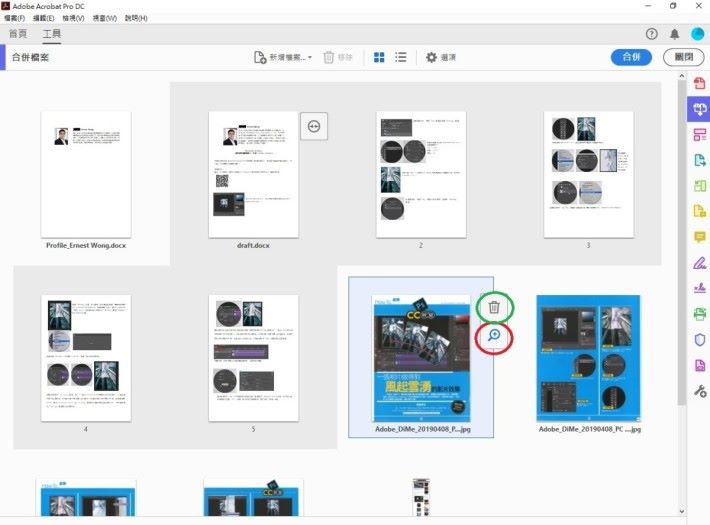Screen dimensions: 710x525
Task: Click the vertical scrollbar up arrow
Action: (682, 77)
